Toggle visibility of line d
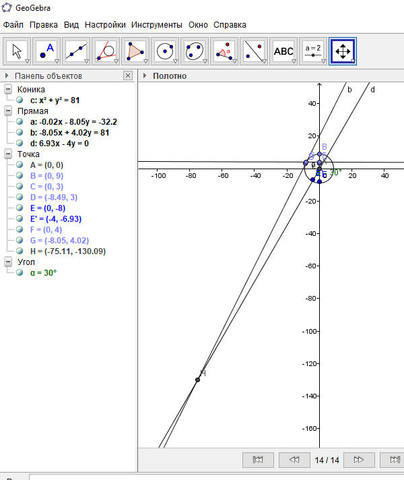The height and width of the screenshot is (480, 404). pyautogui.click(x=20, y=143)
